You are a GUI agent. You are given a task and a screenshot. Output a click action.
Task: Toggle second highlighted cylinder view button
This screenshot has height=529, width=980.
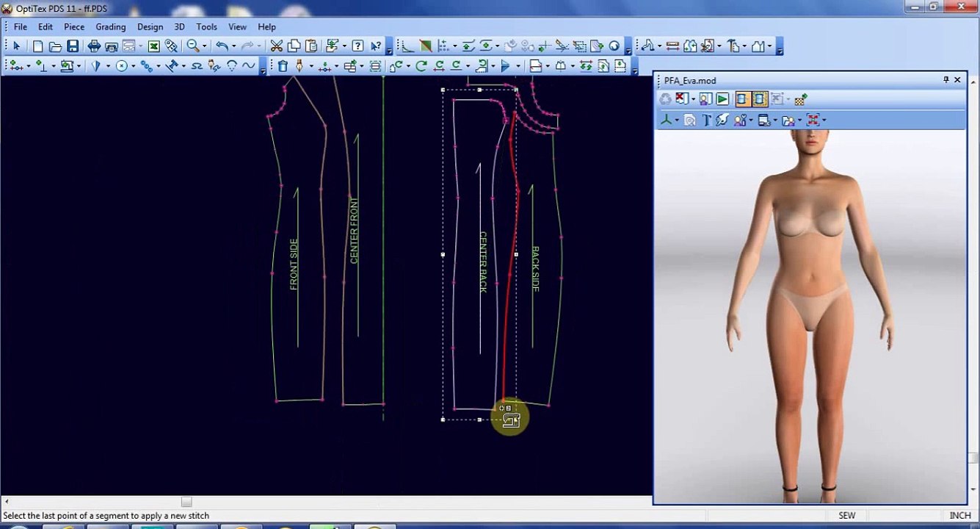pos(759,98)
